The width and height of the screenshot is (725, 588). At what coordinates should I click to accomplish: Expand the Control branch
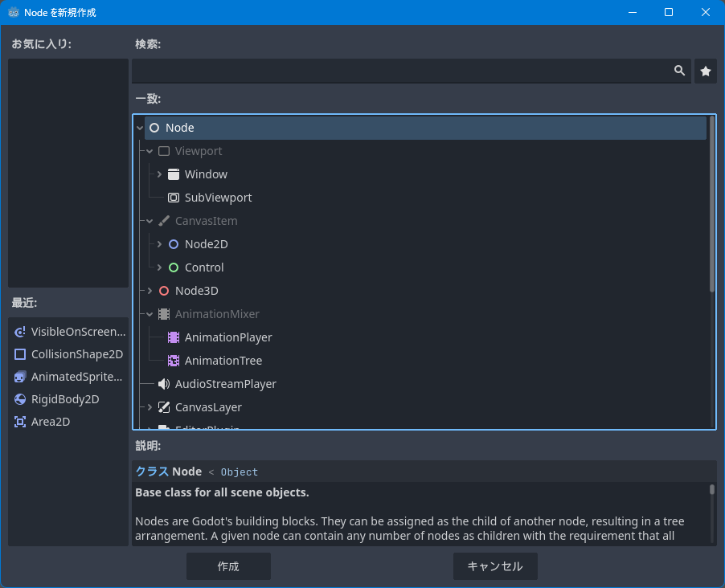click(159, 267)
